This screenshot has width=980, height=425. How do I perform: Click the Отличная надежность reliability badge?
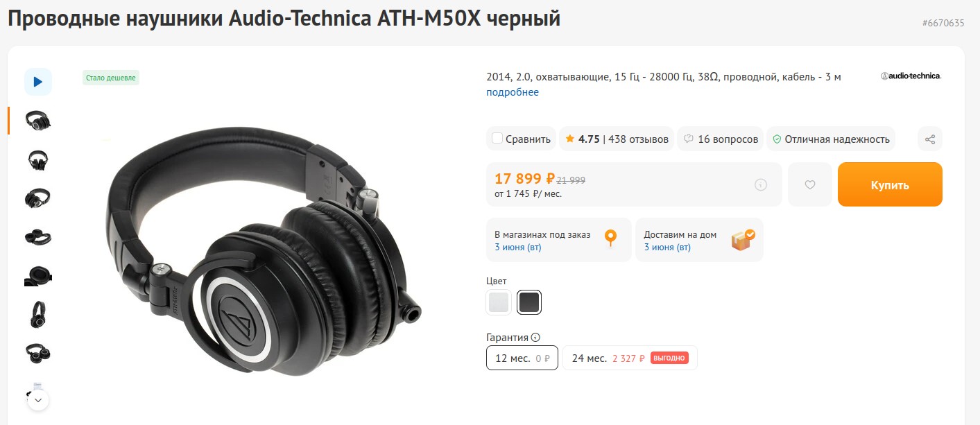tap(831, 139)
